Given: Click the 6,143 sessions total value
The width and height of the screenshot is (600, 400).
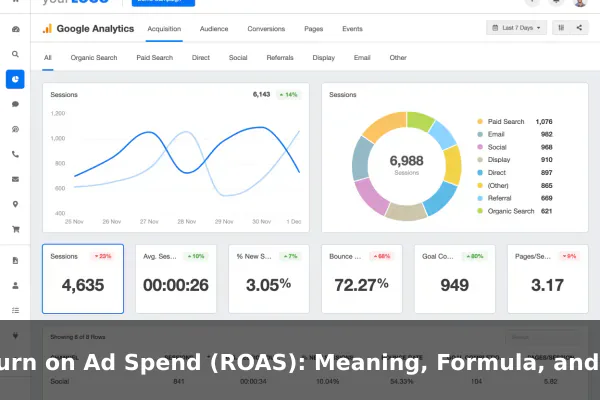Looking at the screenshot, I should tap(261, 95).
